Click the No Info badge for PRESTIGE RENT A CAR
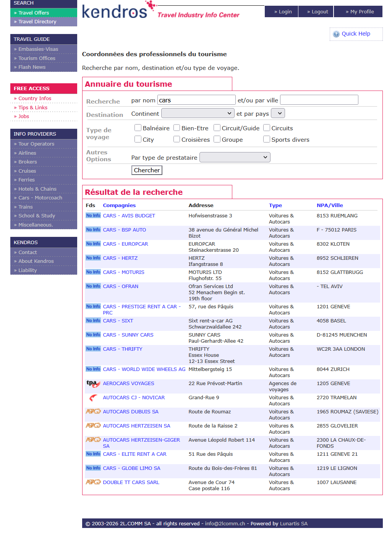392x536 pixels. pyautogui.click(x=93, y=306)
